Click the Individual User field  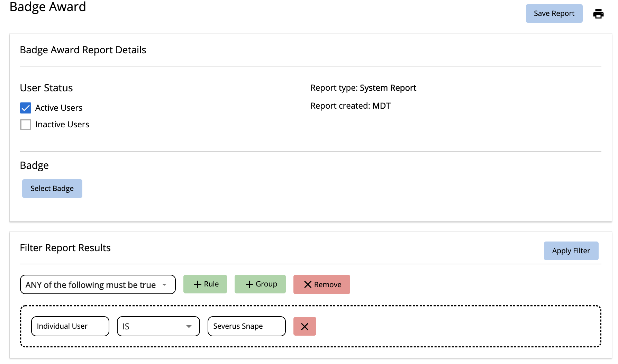click(70, 326)
